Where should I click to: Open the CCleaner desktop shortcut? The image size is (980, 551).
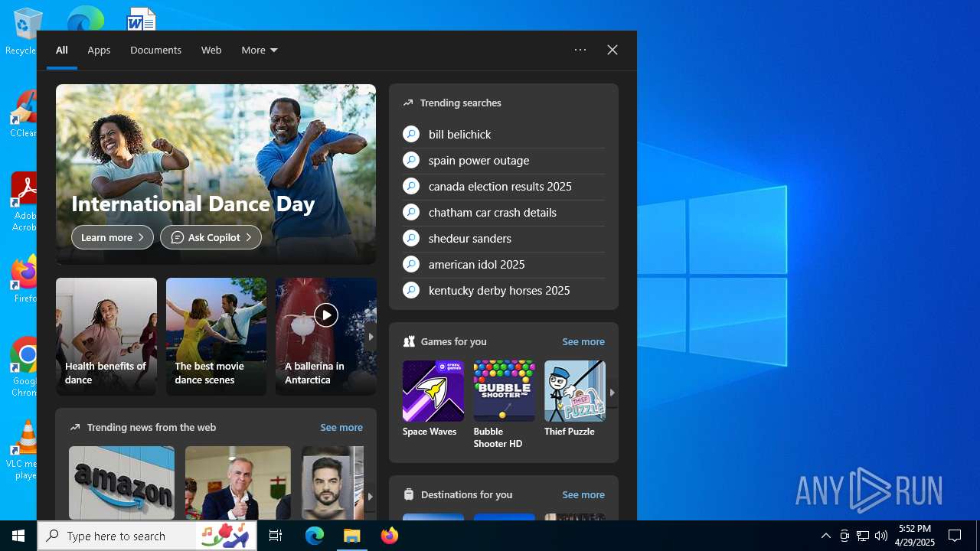click(x=23, y=115)
